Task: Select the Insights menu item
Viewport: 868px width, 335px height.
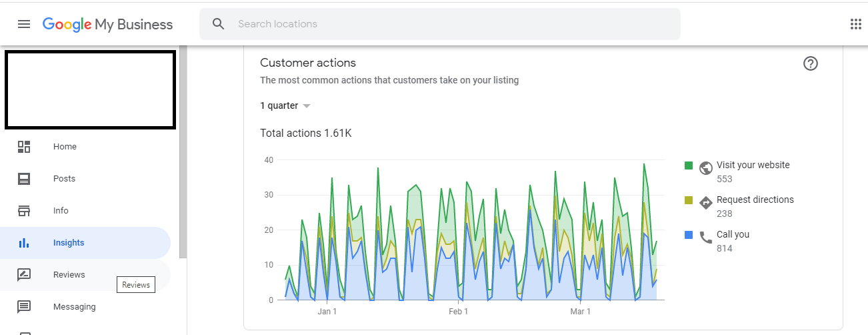Action: (x=85, y=243)
